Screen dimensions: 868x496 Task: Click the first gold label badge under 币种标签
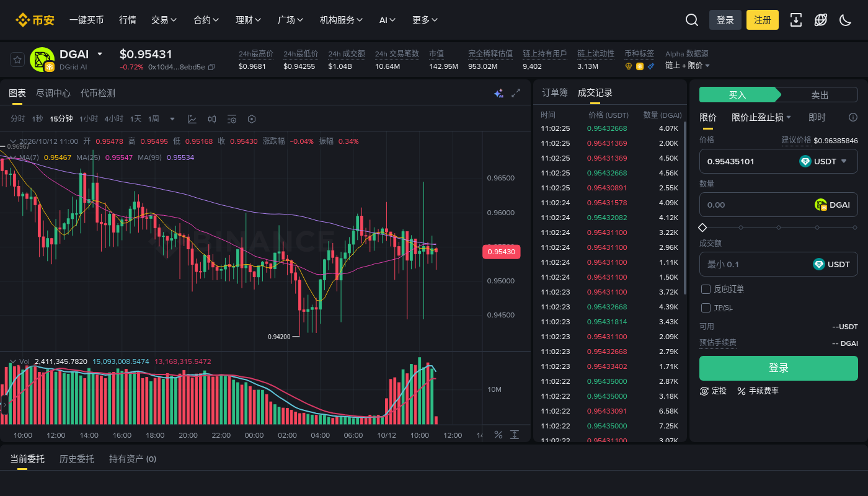click(x=629, y=66)
